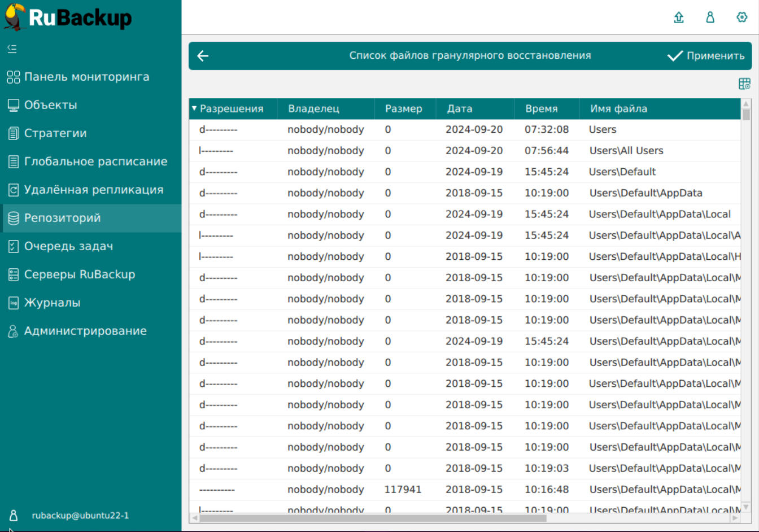The height and width of the screenshot is (532, 759).
Task: Collapse the sidebar menu icon
Action: 12,49
